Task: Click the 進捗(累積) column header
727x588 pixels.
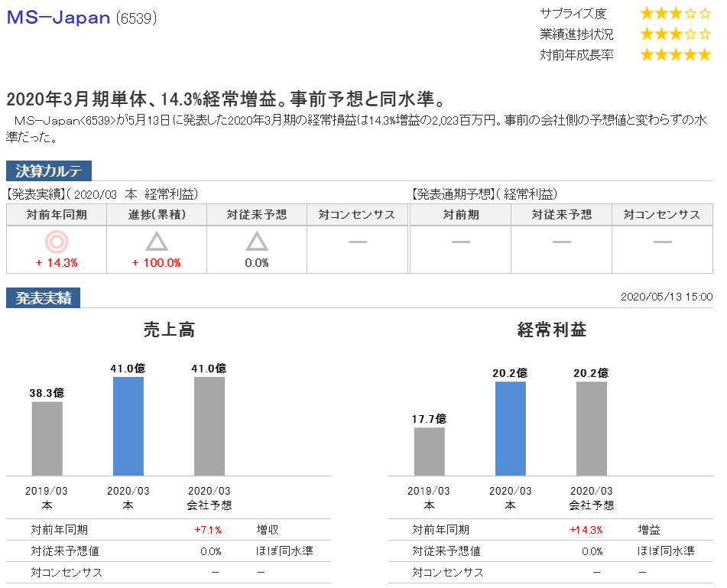Action: tap(157, 215)
